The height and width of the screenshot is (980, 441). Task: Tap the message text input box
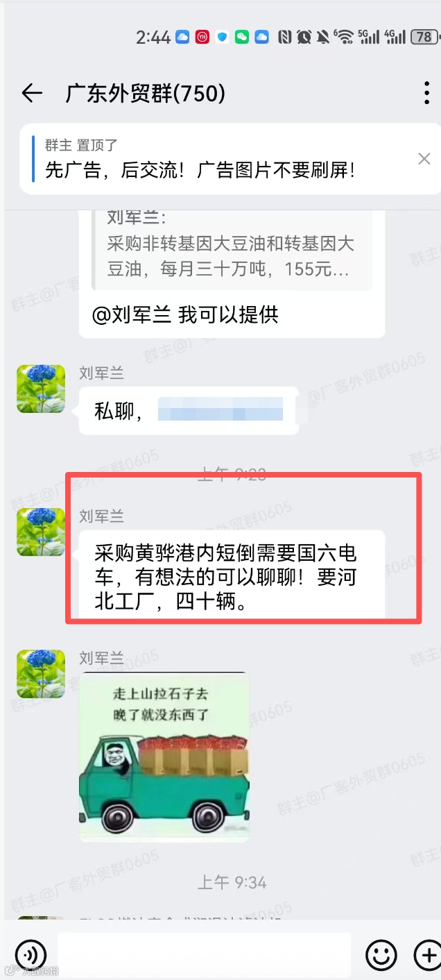204,955
